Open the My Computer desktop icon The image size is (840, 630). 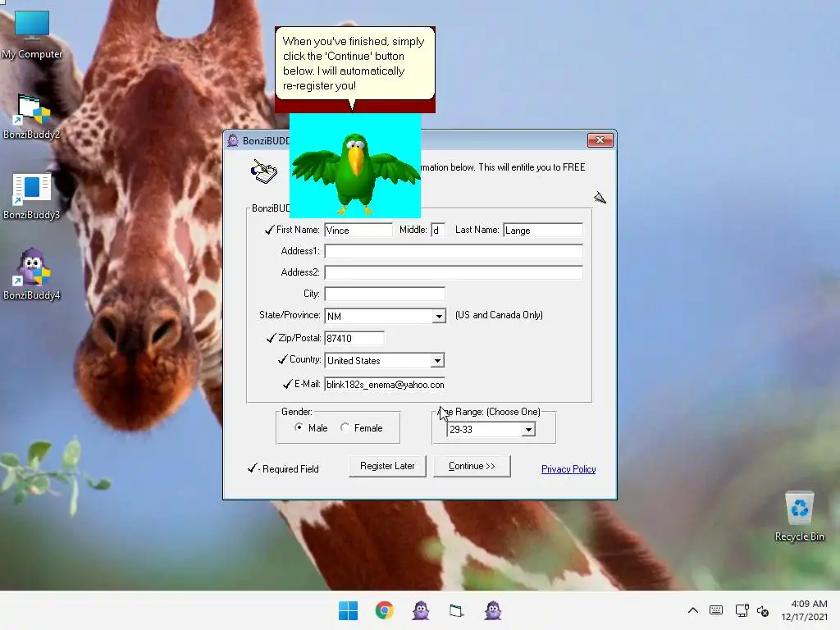click(32, 34)
